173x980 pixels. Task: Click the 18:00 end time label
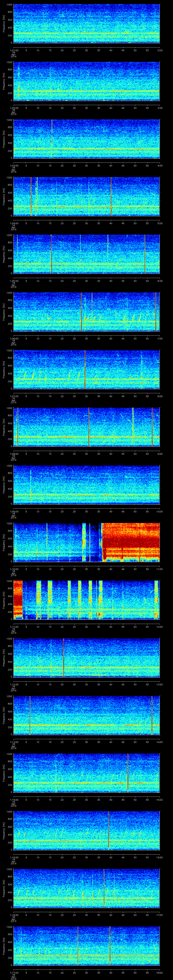(159, 972)
